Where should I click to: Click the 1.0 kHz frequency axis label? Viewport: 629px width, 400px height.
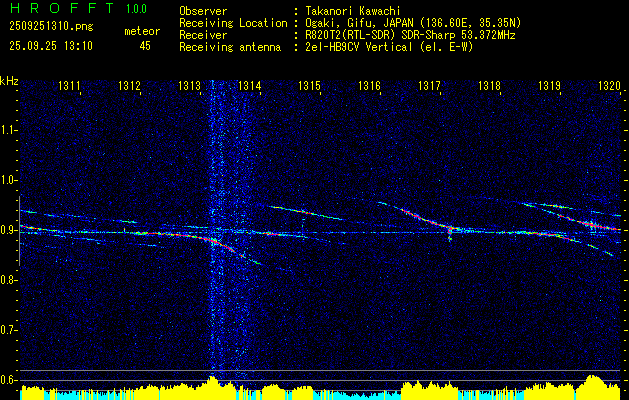pyautogui.click(x=8, y=180)
